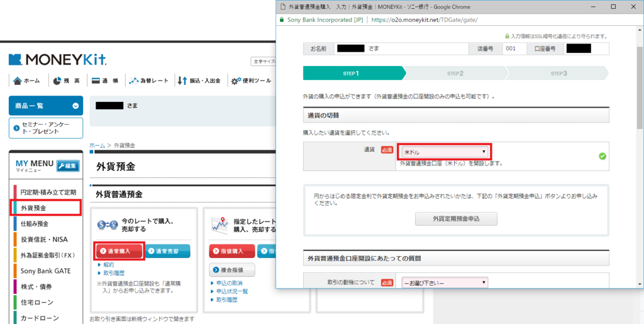Click the 外貨預金 breadcrumb text

click(125, 145)
